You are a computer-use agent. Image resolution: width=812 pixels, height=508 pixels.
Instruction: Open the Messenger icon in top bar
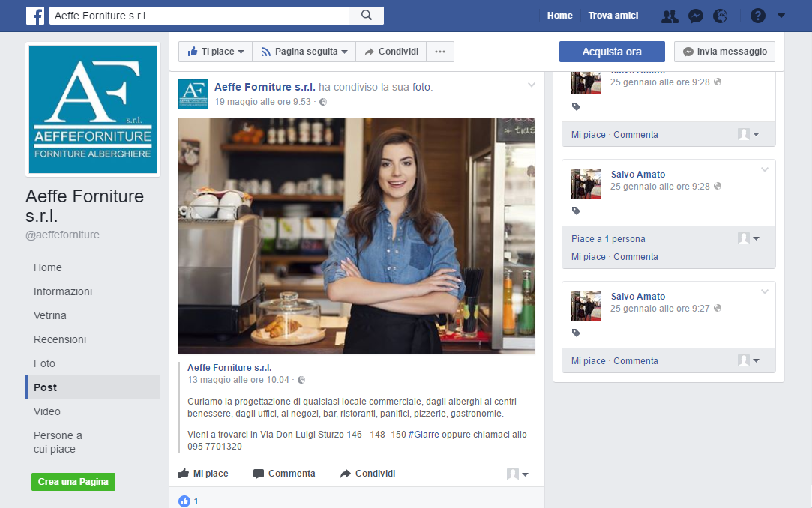(696, 16)
